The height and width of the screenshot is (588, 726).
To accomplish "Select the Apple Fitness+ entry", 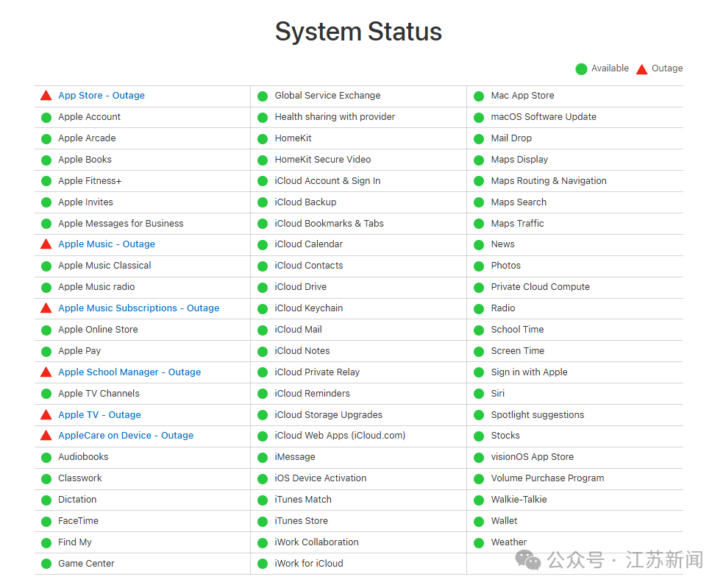I will [90, 181].
